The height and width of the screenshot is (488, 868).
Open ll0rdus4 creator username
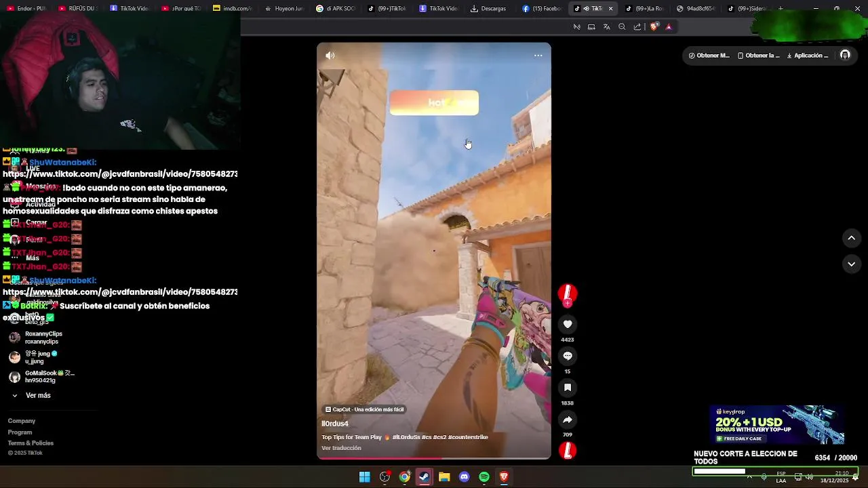pyautogui.click(x=335, y=424)
